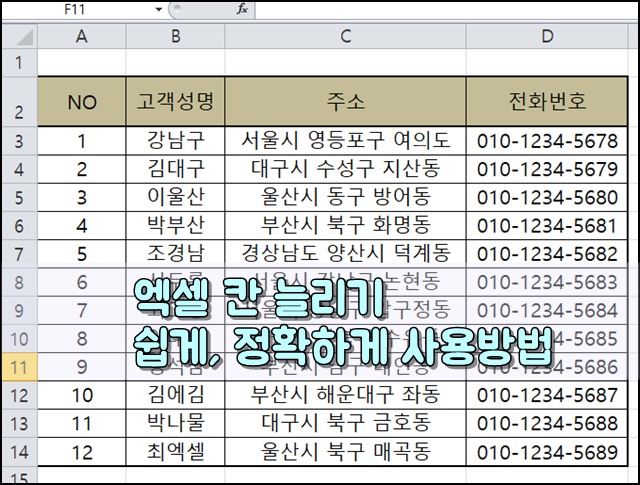
Task: Select row 7 header
Action: pyautogui.click(x=20, y=254)
